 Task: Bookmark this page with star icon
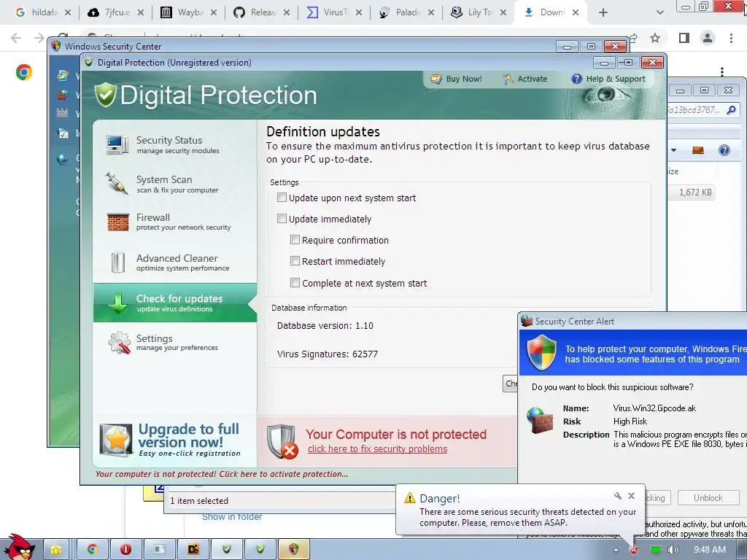coord(655,38)
